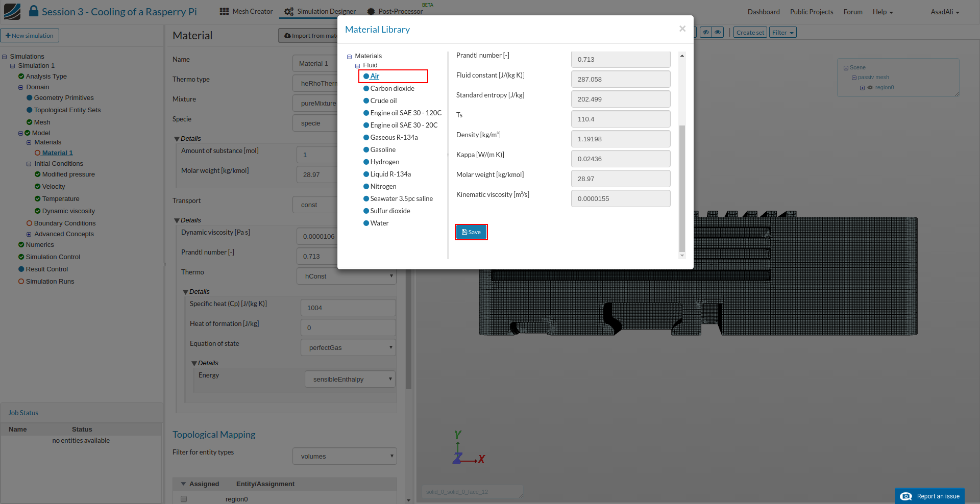Click blue dot icon of Topological Entity Sets
The height and width of the screenshot is (504, 980).
[30, 110]
